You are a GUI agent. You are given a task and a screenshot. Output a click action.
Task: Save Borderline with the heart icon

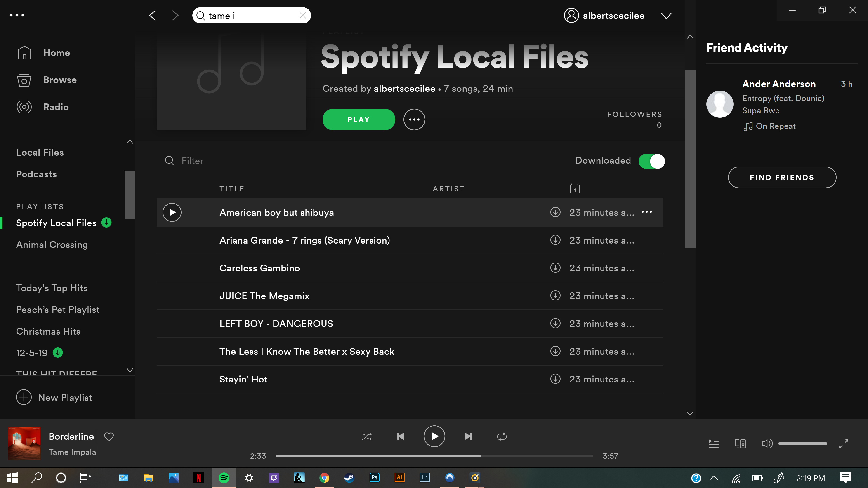point(109,437)
